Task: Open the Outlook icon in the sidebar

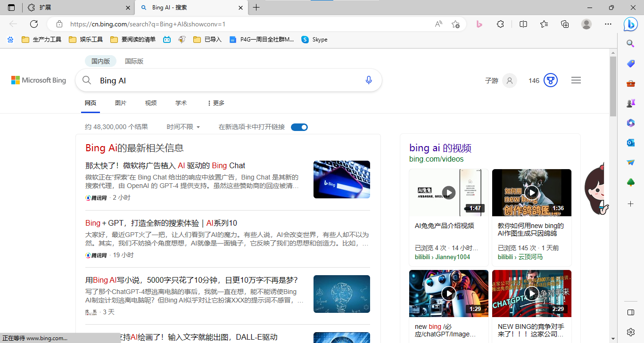Action: [x=630, y=142]
